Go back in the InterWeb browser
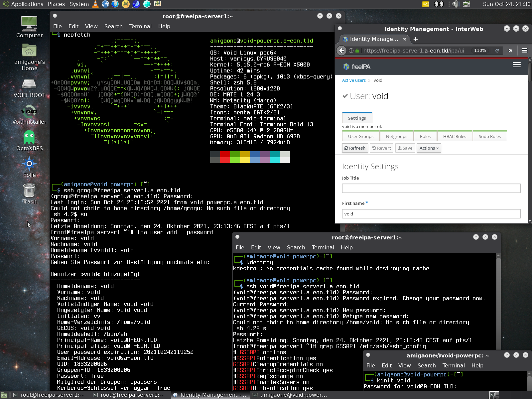The width and height of the screenshot is (532, 399). [x=341, y=51]
